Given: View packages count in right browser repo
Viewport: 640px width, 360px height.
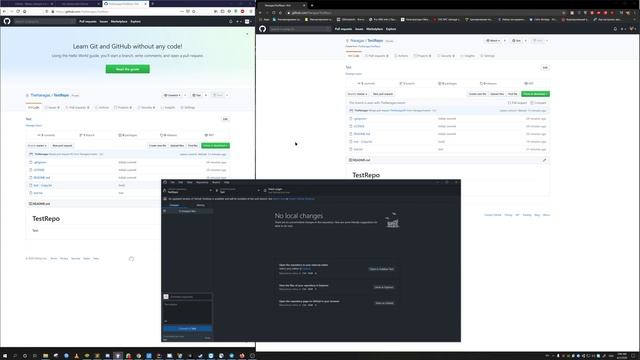Looking at the screenshot, I should [x=448, y=83].
